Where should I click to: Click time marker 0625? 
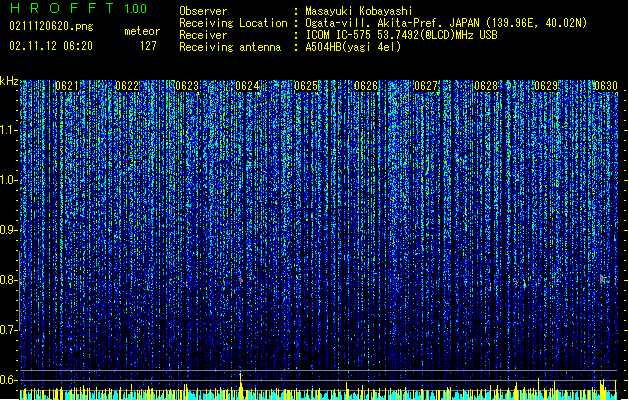tap(306, 86)
